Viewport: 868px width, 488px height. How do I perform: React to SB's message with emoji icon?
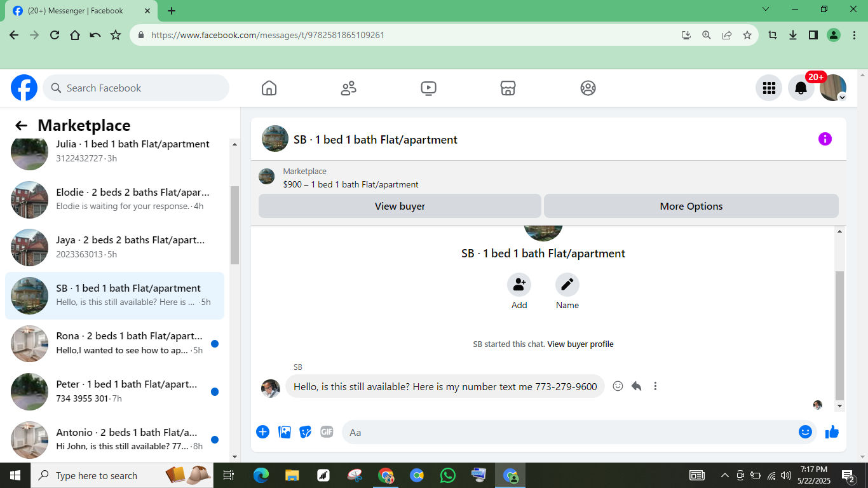coord(618,386)
